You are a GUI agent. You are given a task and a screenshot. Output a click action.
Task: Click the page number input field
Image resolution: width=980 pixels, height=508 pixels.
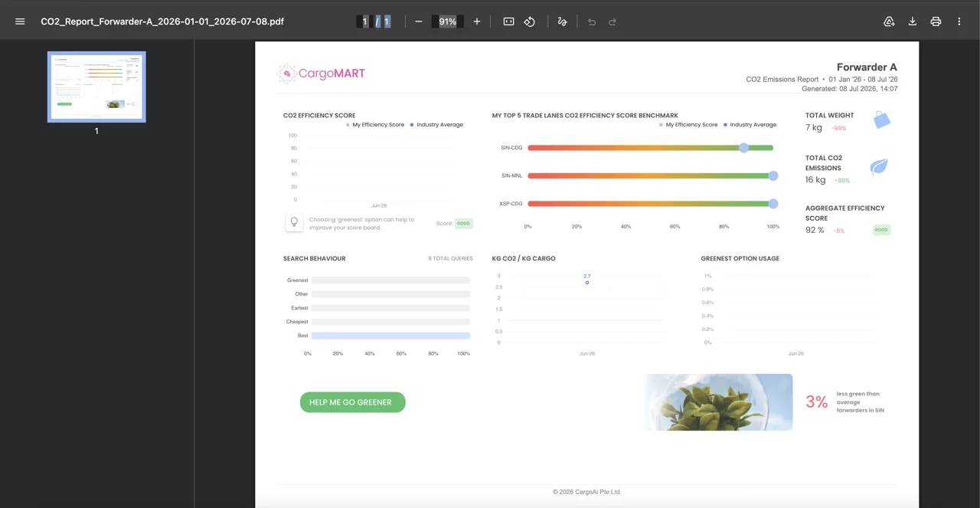click(x=364, y=21)
